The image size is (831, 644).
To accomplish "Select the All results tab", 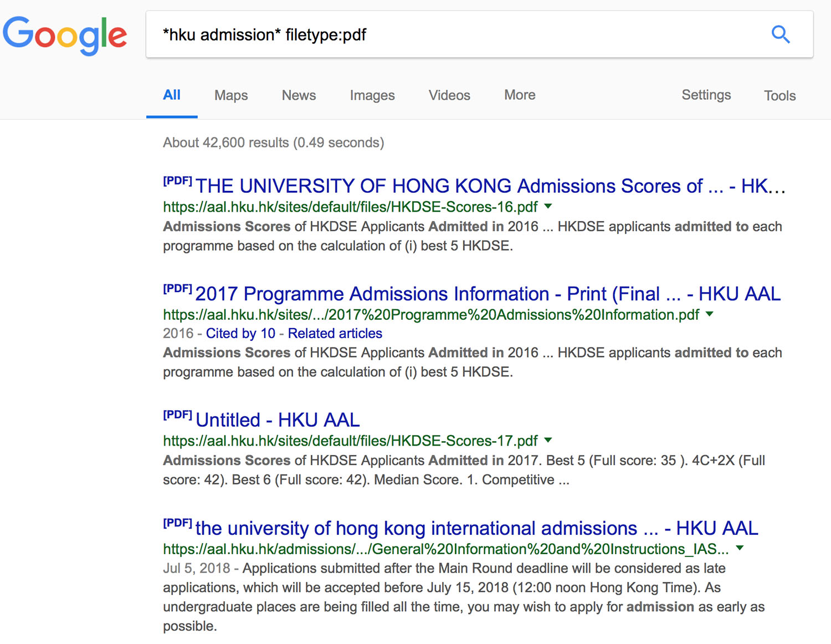I will [172, 95].
